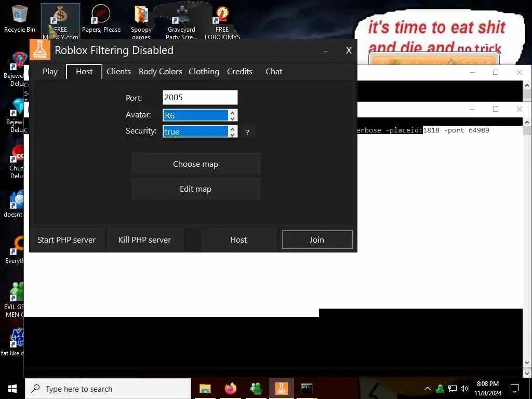Open the 'fat like d' desktop shortcut
This screenshot has width=532, height=399.
pos(14,342)
